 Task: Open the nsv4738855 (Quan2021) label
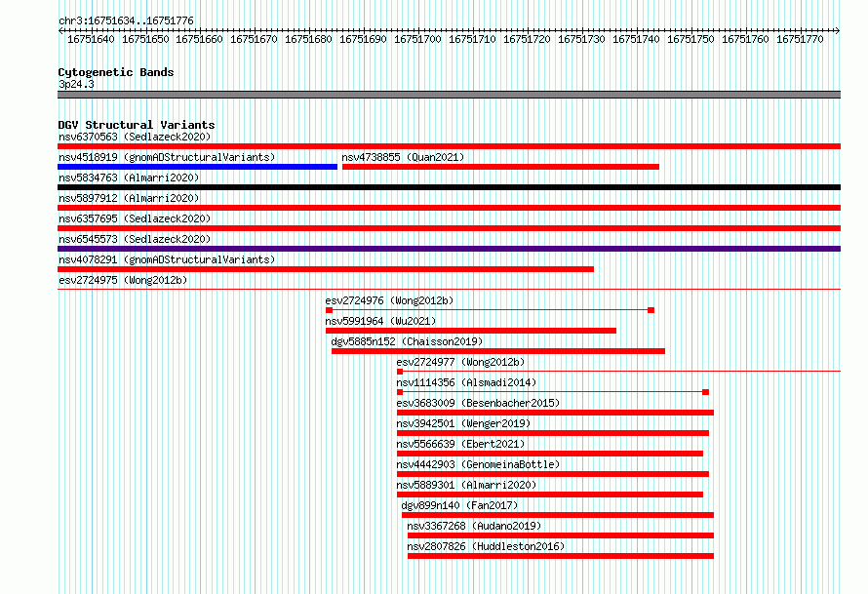click(x=403, y=157)
